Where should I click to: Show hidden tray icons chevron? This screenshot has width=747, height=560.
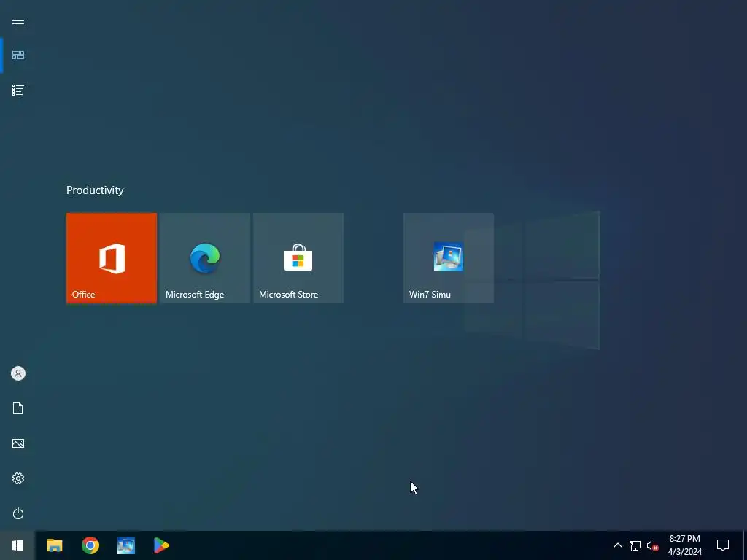(x=617, y=545)
